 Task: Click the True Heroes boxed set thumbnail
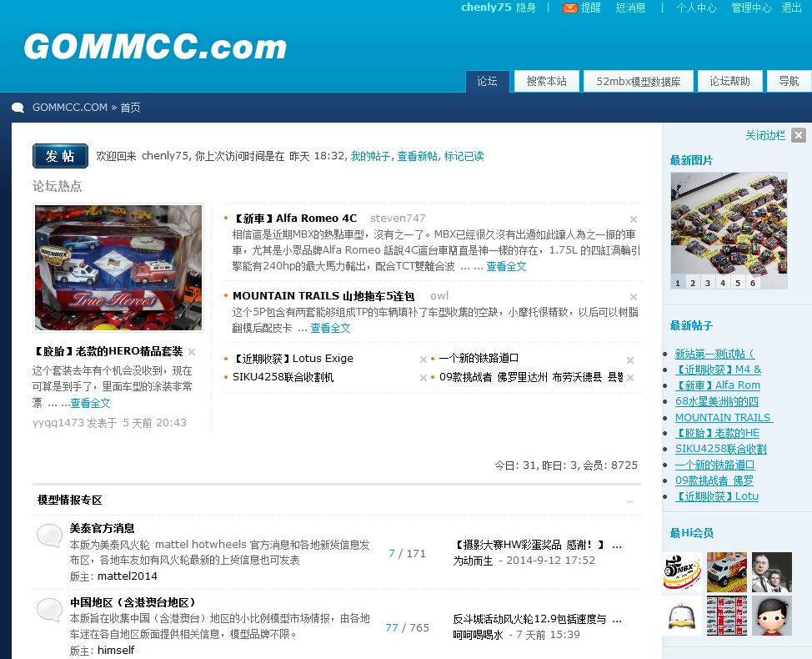pyautogui.click(x=118, y=268)
